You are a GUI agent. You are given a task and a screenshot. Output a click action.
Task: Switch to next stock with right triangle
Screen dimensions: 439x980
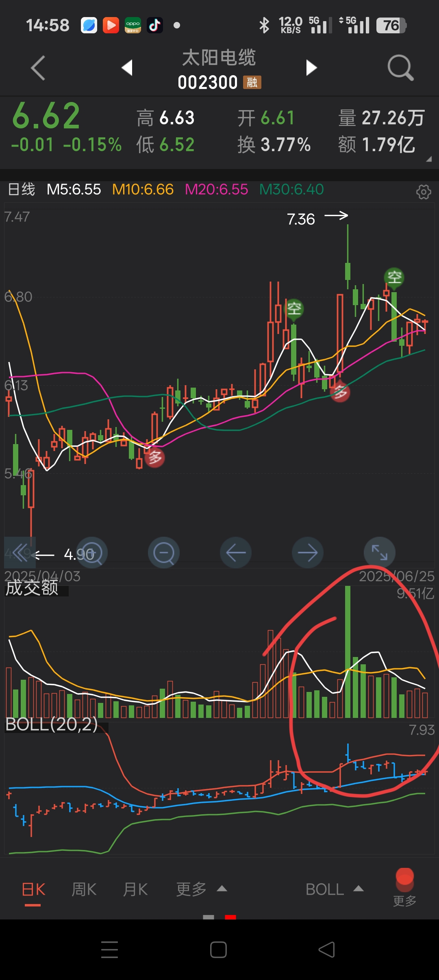pos(311,67)
